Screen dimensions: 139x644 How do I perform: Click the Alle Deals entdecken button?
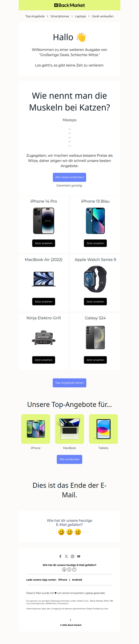click(69, 177)
